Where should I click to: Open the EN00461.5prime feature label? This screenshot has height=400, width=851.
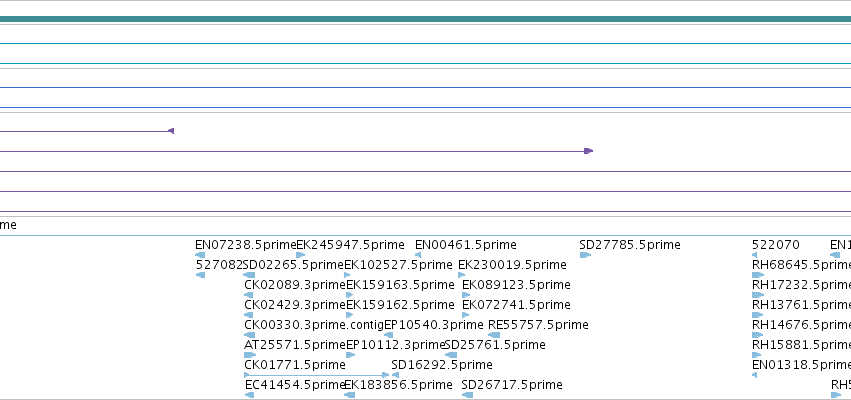466,245
